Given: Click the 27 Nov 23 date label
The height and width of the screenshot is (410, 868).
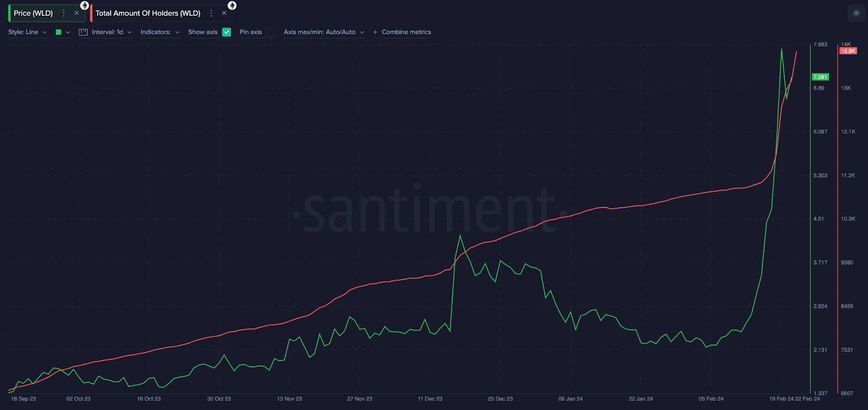Looking at the screenshot, I should pyautogui.click(x=360, y=399).
